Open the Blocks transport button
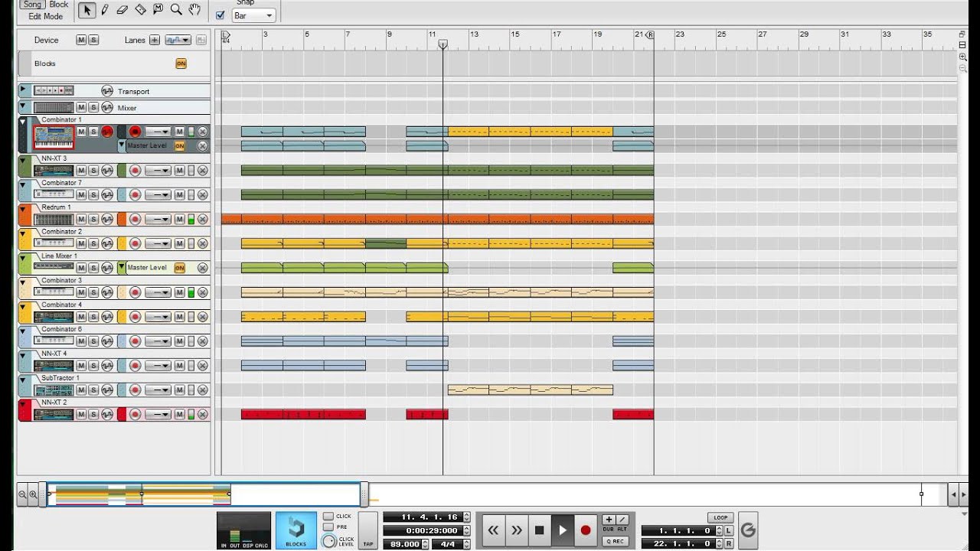The width and height of the screenshot is (980, 551). [296, 530]
